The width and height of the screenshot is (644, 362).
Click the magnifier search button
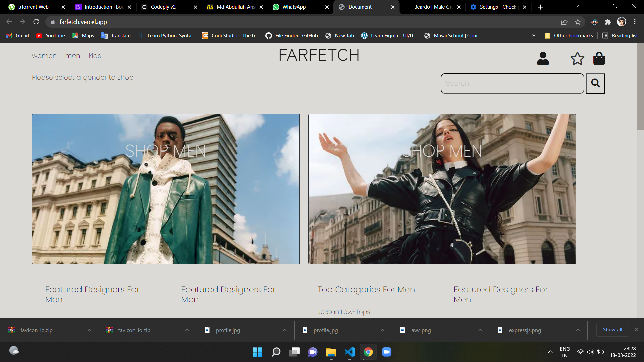point(595,83)
